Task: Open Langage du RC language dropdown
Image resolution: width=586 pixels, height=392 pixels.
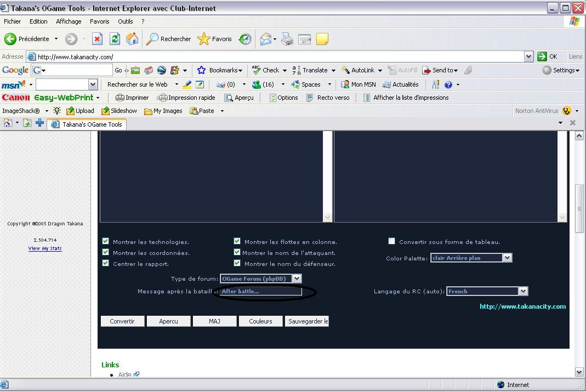Action: point(523,291)
